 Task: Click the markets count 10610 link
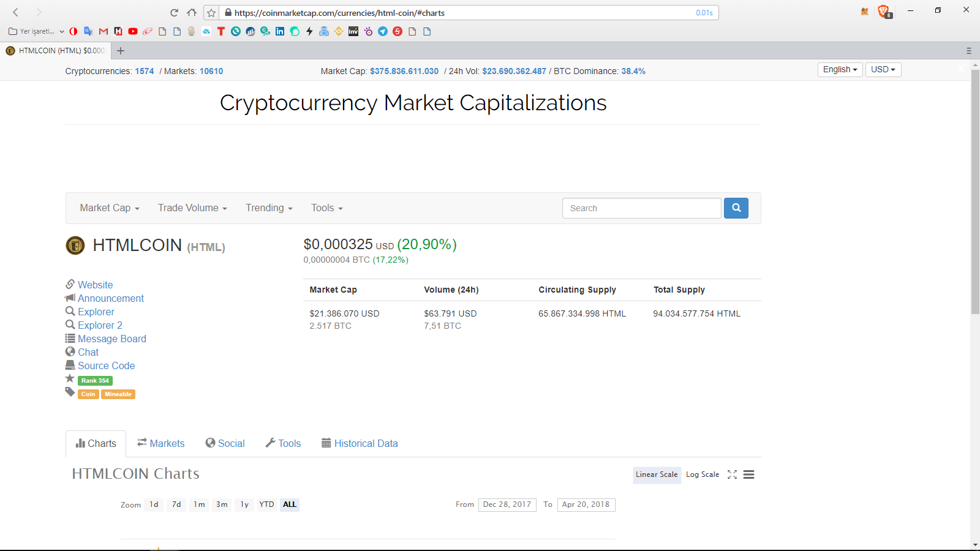pyautogui.click(x=211, y=71)
